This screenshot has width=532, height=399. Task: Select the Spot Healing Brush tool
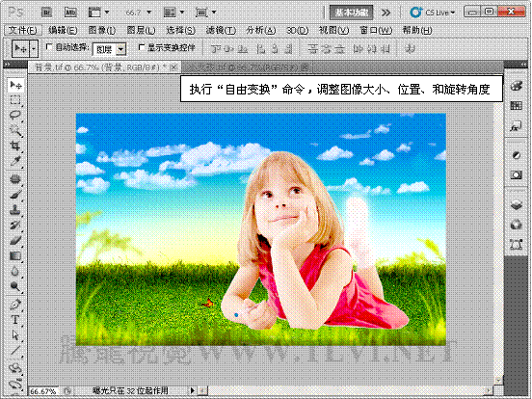[15, 179]
